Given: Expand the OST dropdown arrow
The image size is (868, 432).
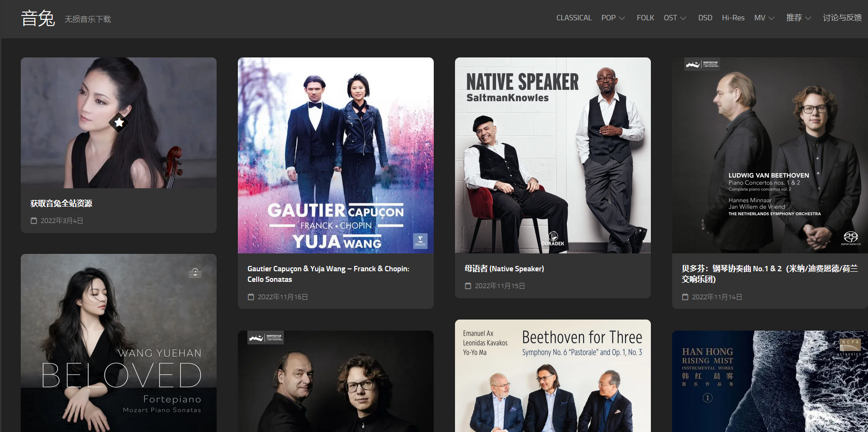Looking at the screenshot, I should pyautogui.click(x=683, y=18).
